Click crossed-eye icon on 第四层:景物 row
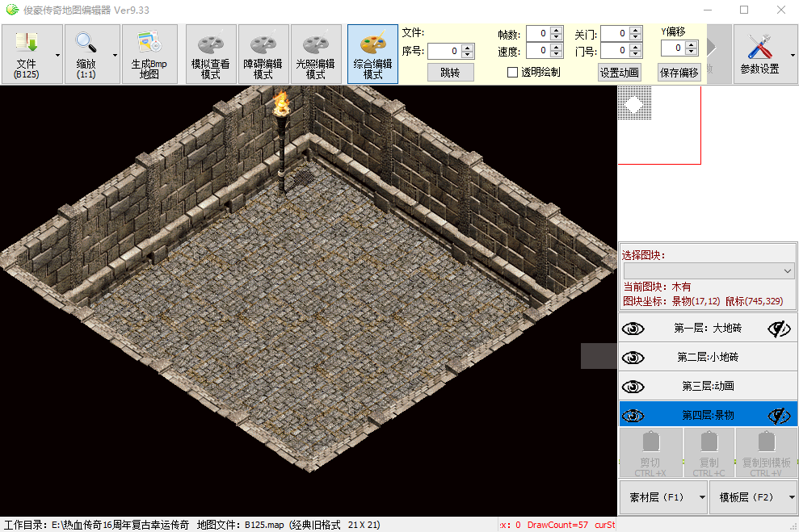The height and width of the screenshot is (532, 799). [779, 416]
